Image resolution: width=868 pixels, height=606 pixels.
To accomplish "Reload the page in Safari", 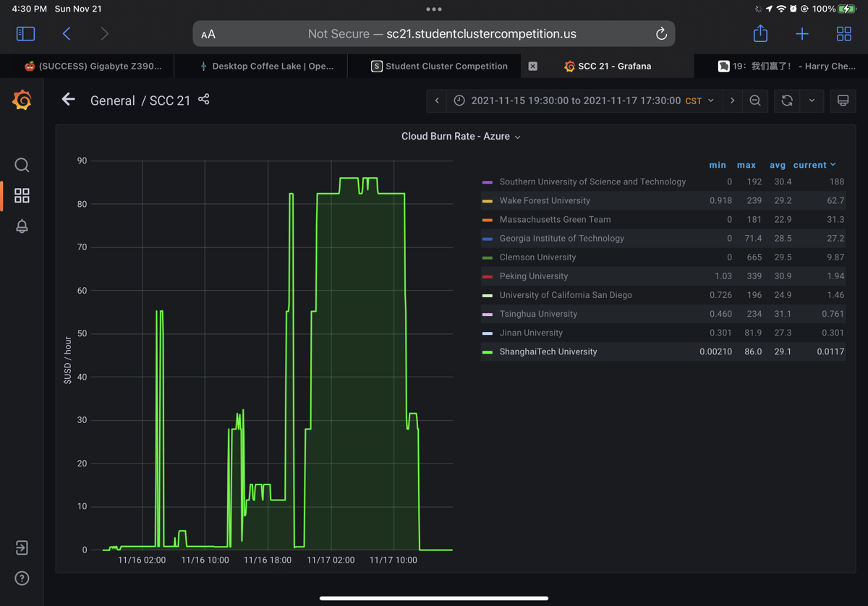I will pos(660,34).
